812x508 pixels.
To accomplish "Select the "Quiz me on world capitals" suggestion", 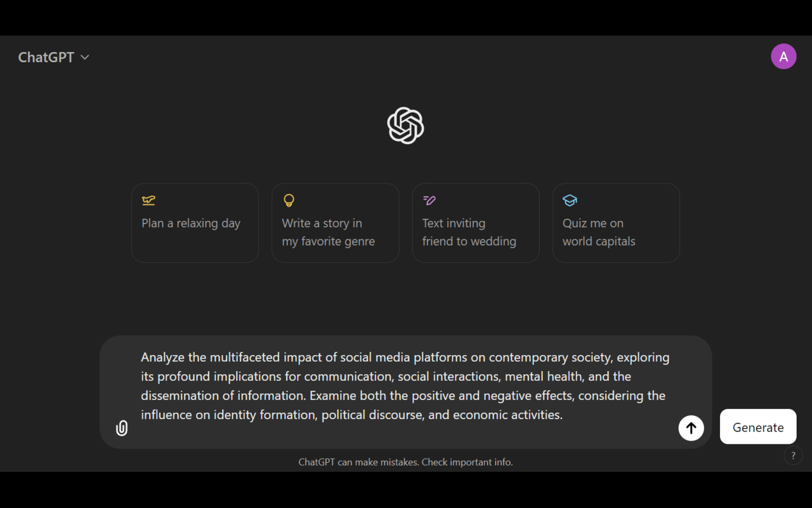I will click(x=616, y=223).
